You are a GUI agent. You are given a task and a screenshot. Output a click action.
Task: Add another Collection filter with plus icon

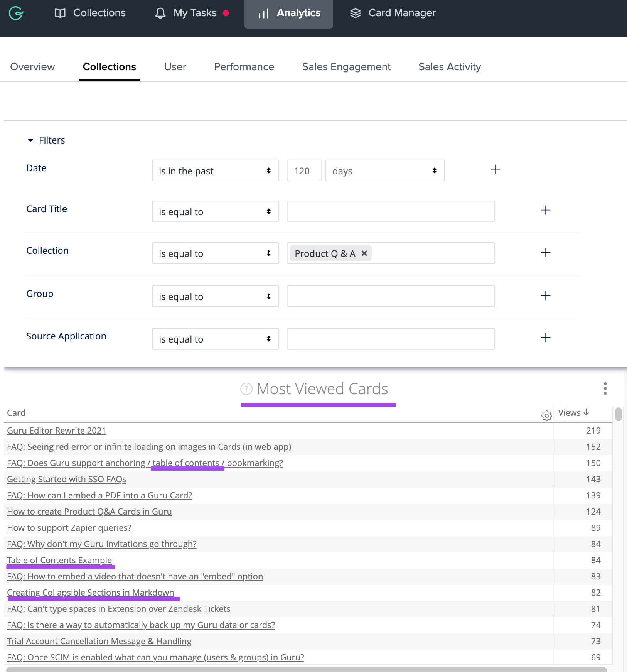[546, 253]
